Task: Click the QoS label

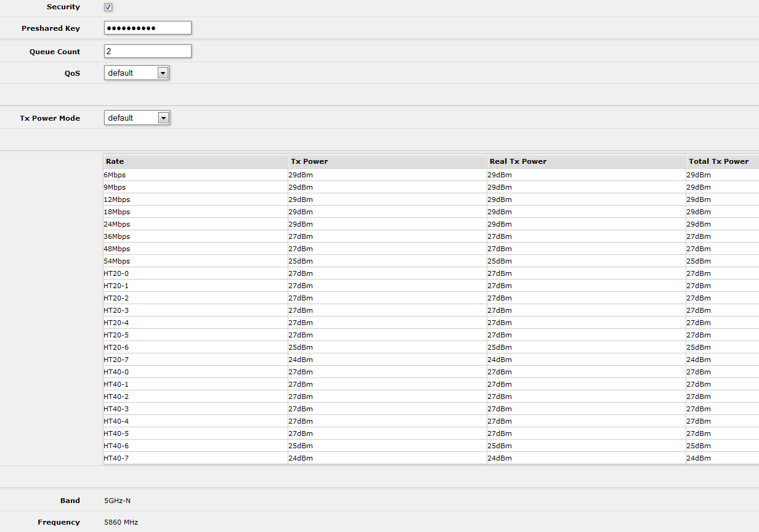Action: point(72,73)
